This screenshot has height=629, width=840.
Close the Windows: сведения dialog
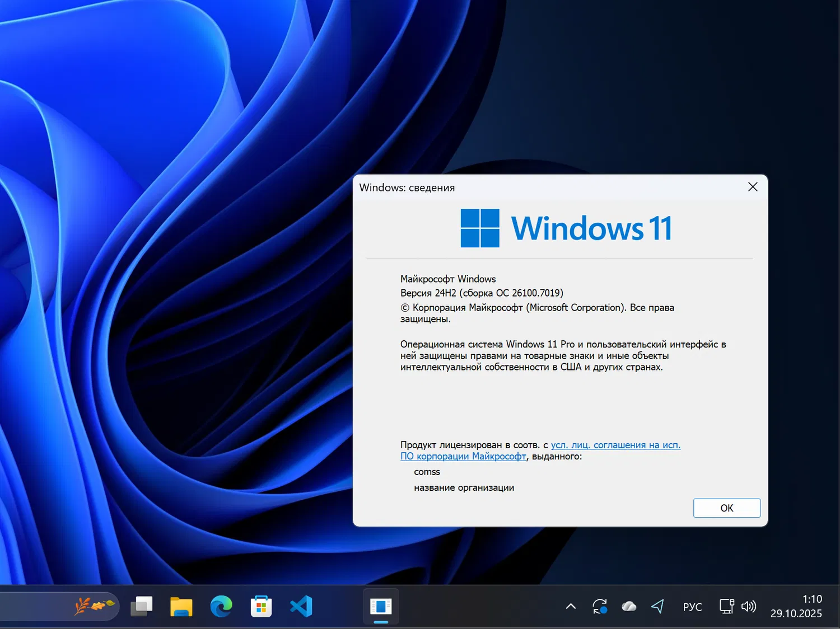click(x=752, y=187)
